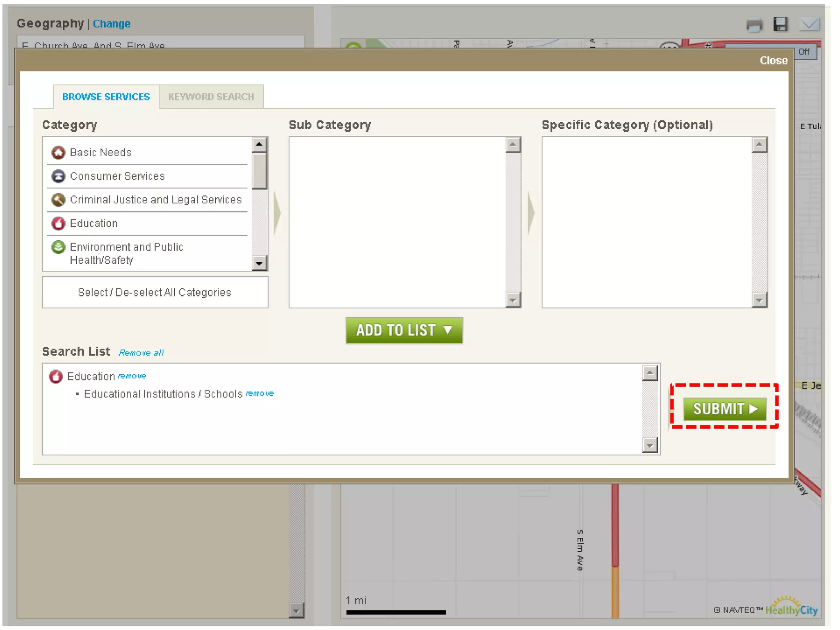Image resolution: width=840 pixels, height=630 pixels.
Task: Click the Criminal Justice gavel icon
Action: click(x=58, y=200)
